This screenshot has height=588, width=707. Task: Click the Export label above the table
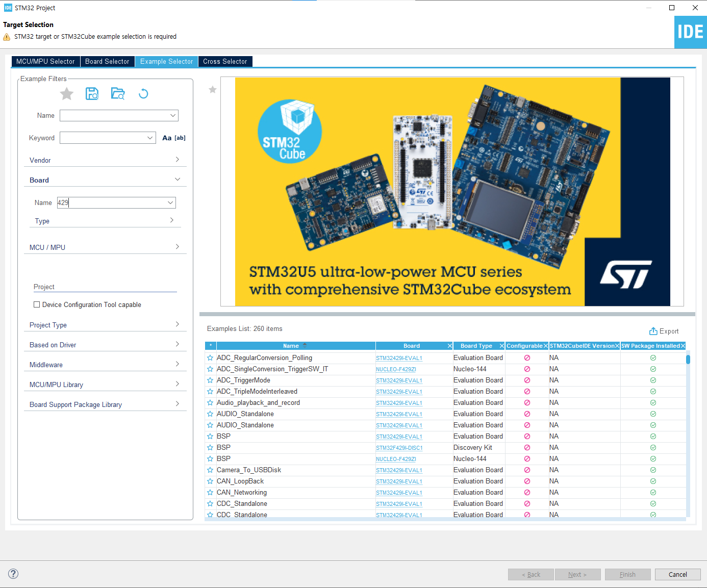pos(669,331)
